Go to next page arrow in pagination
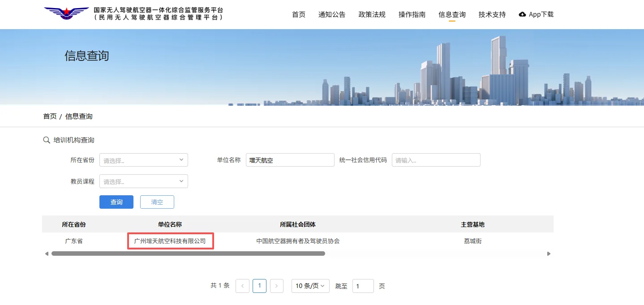This screenshot has height=305, width=644. [x=277, y=286]
